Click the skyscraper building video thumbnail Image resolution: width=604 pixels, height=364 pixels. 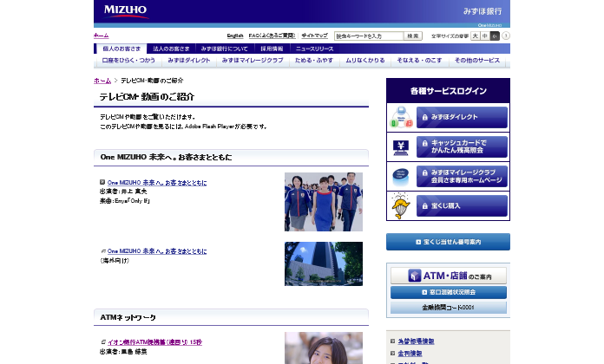(x=324, y=264)
